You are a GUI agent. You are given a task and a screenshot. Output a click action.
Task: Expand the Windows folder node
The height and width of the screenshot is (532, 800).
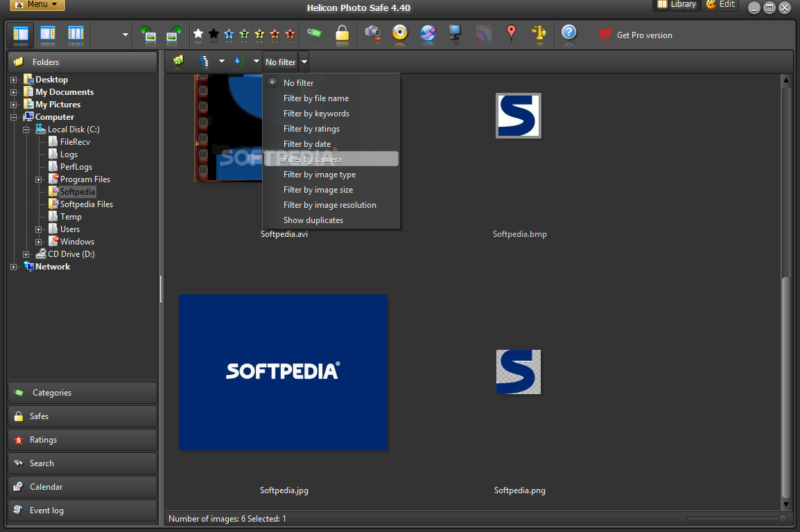pyautogui.click(x=39, y=242)
